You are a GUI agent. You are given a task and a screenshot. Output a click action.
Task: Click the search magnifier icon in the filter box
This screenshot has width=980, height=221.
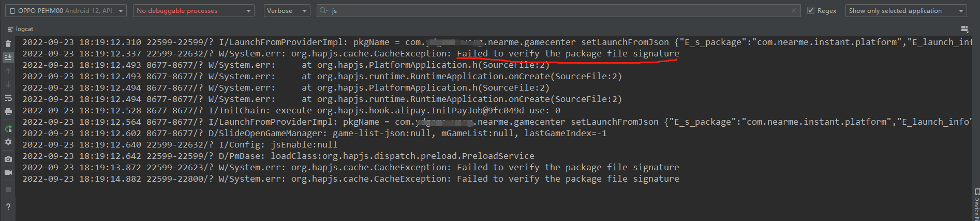(324, 10)
